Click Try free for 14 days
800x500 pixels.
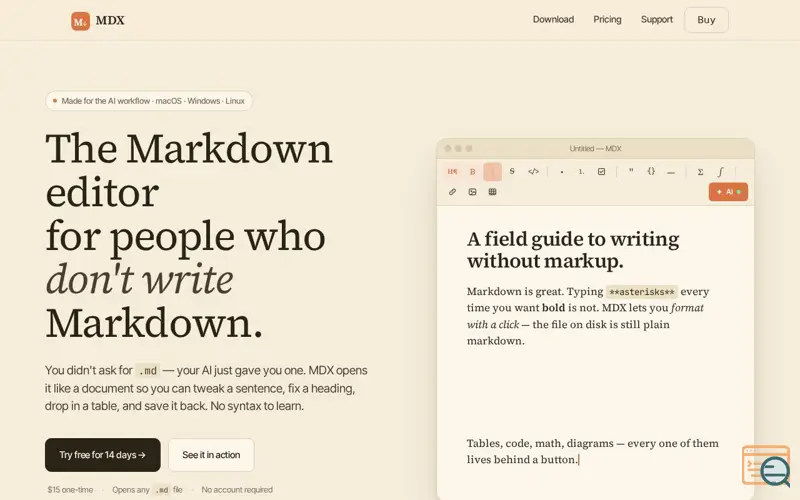pyautogui.click(x=103, y=455)
